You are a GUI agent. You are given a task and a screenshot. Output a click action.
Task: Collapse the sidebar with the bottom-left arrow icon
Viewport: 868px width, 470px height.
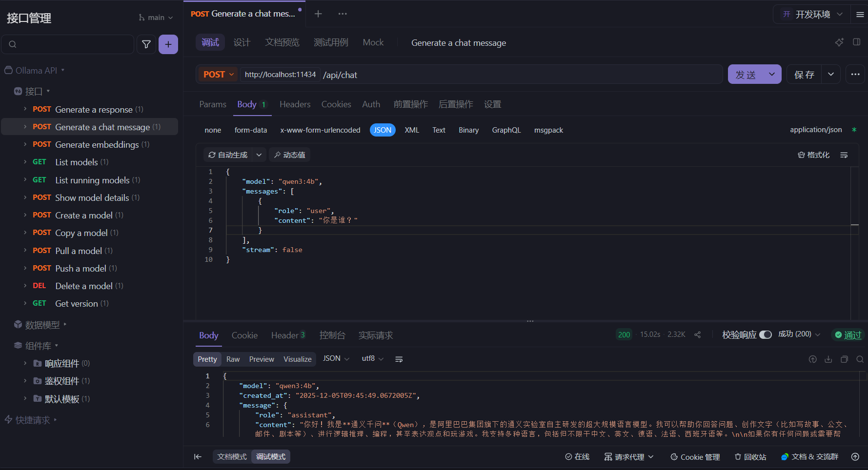click(x=198, y=457)
